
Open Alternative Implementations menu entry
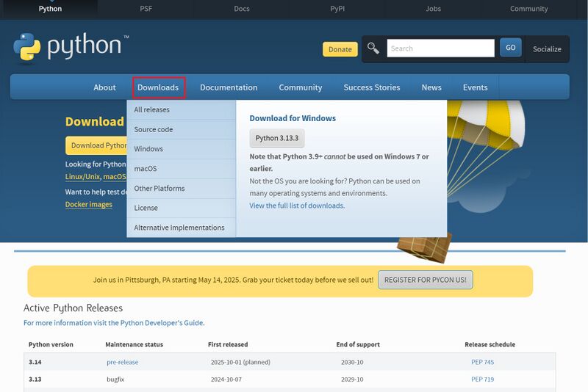tap(179, 228)
